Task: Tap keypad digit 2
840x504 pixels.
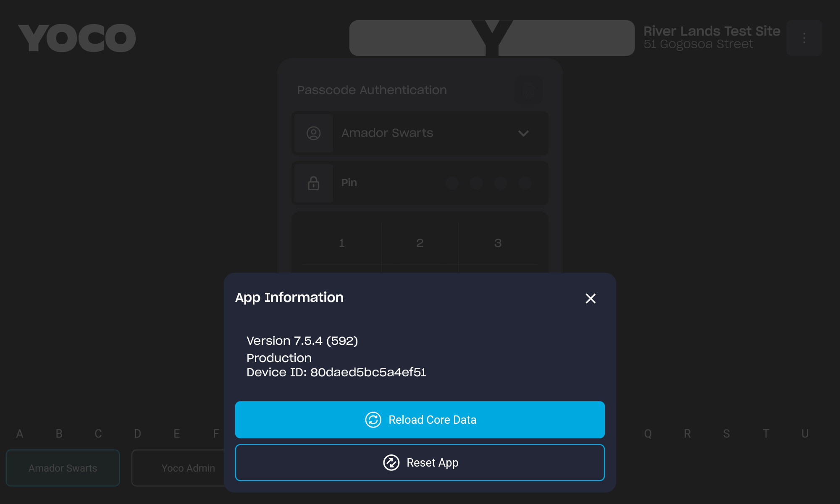Action: pos(420,243)
